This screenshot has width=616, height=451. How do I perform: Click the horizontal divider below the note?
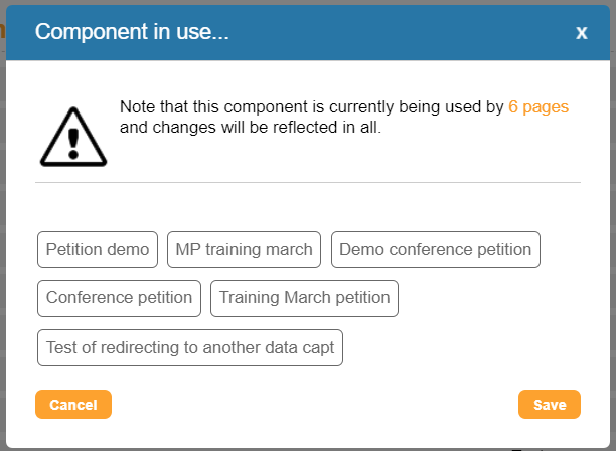click(x=308, y=183)
